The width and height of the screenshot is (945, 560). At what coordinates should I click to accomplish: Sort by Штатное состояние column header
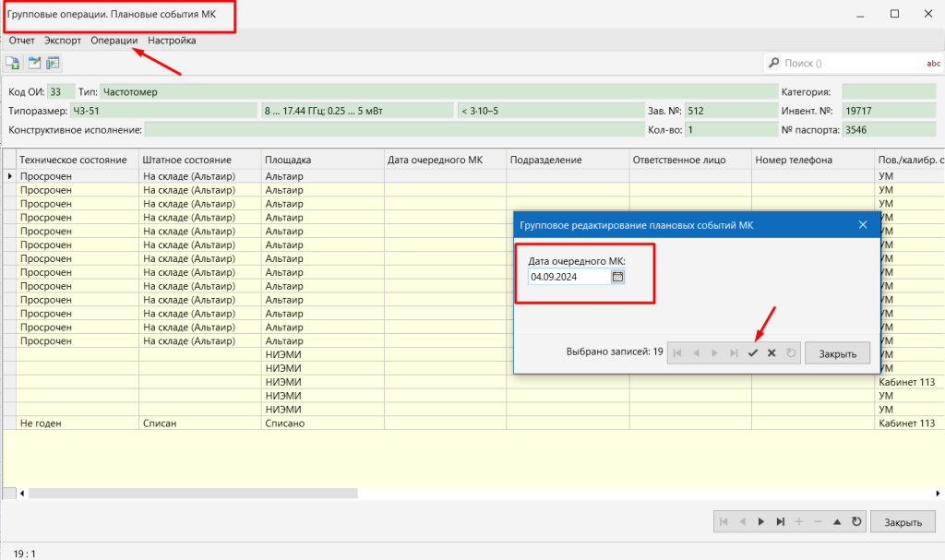click(200, 160)
